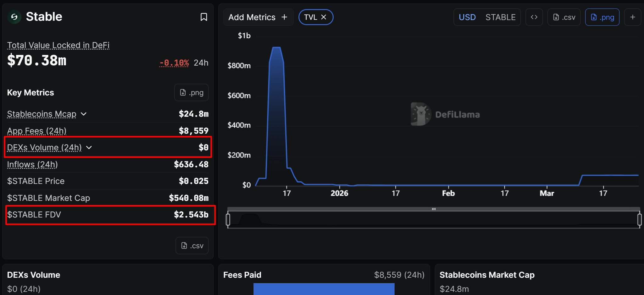The height and width of the screenshot is (295, 644).
Task: Click the right handle of chart range slider
Action: (639, 219)
